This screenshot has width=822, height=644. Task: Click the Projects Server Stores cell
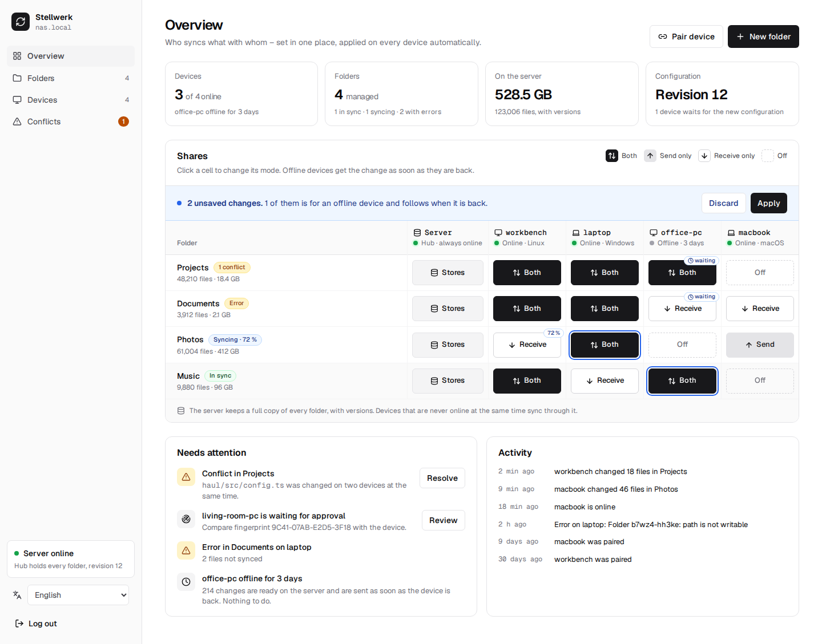pos(448,273)
